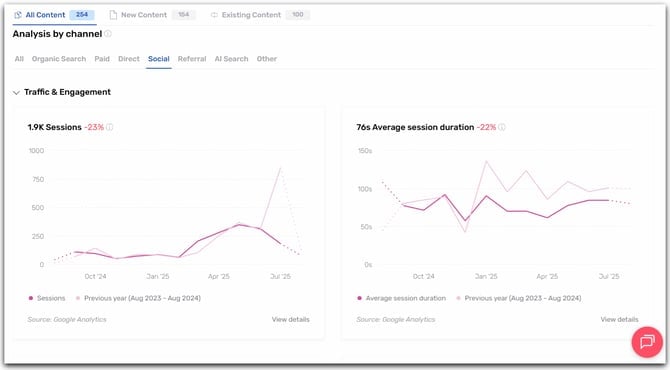Select the AI Search channel tab
This screenshot has height=370, width=670.
pyautogui.click(x=231, y=59)
